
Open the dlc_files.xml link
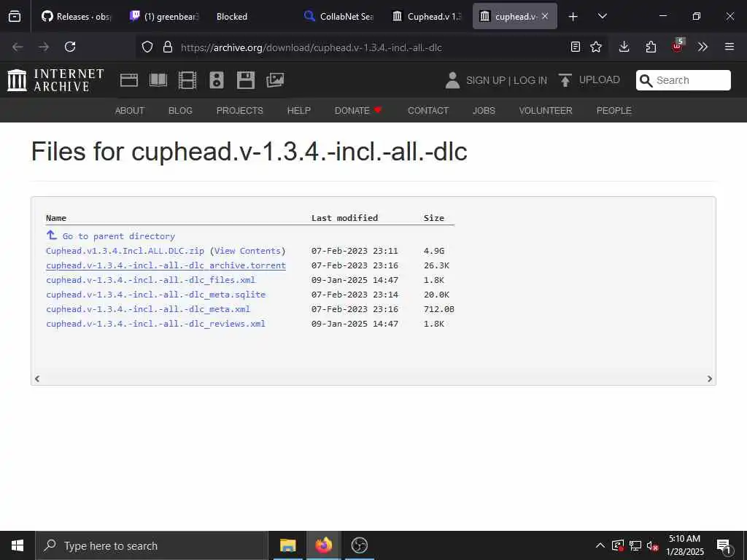pos(150,280)
